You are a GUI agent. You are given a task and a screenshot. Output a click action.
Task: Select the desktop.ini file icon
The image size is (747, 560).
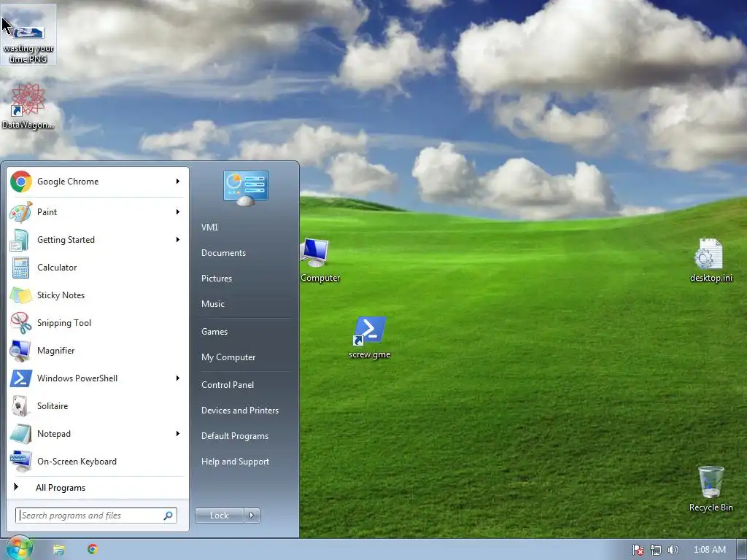pos(711,260)
